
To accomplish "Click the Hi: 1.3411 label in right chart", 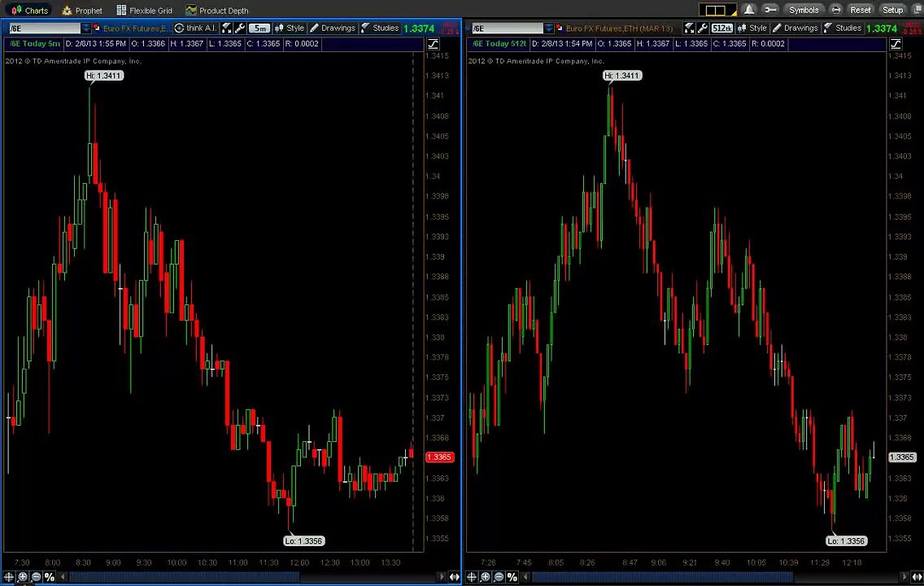I will (621, 76).
